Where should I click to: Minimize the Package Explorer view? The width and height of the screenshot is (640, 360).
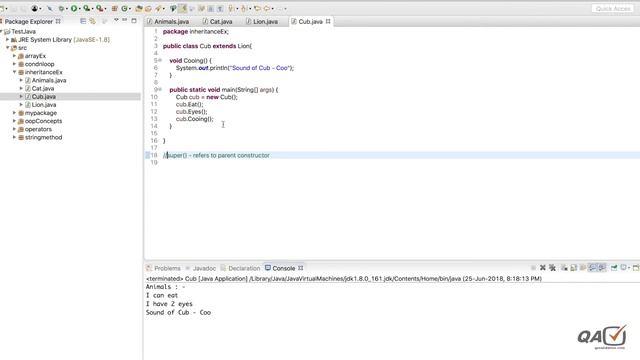coord(124,20)
